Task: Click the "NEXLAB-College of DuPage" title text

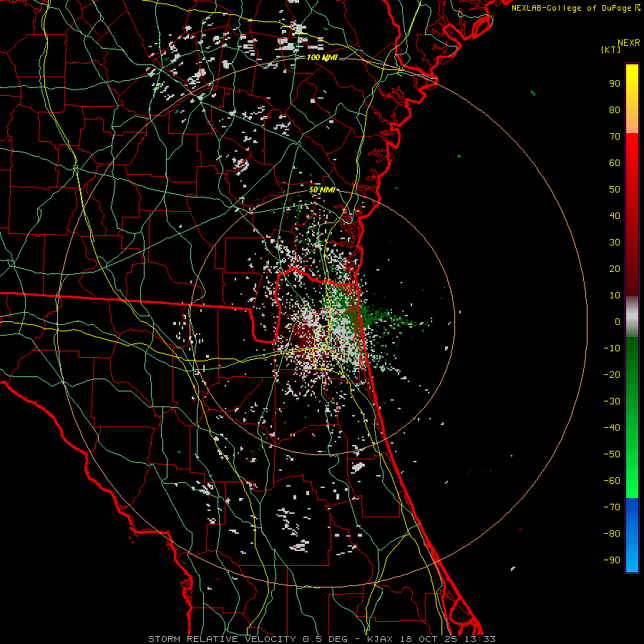Action: (572, 8)
